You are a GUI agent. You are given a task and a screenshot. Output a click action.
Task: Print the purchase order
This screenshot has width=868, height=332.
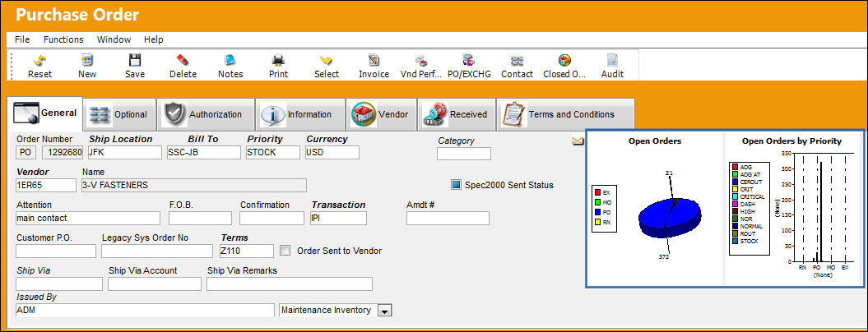[x=278, y=60]
